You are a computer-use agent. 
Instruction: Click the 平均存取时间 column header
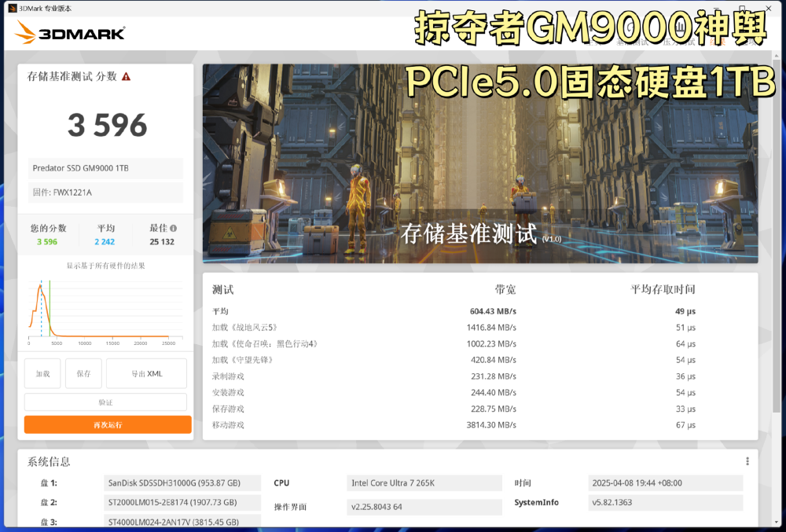pos(663,289)
